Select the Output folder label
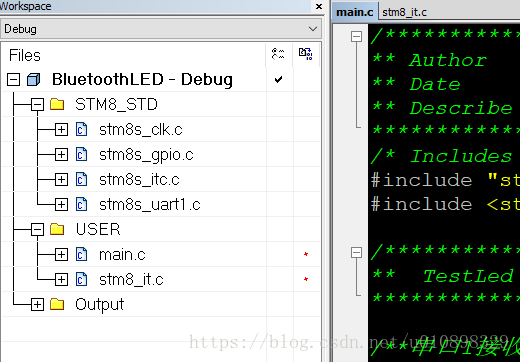 (99, 305)
